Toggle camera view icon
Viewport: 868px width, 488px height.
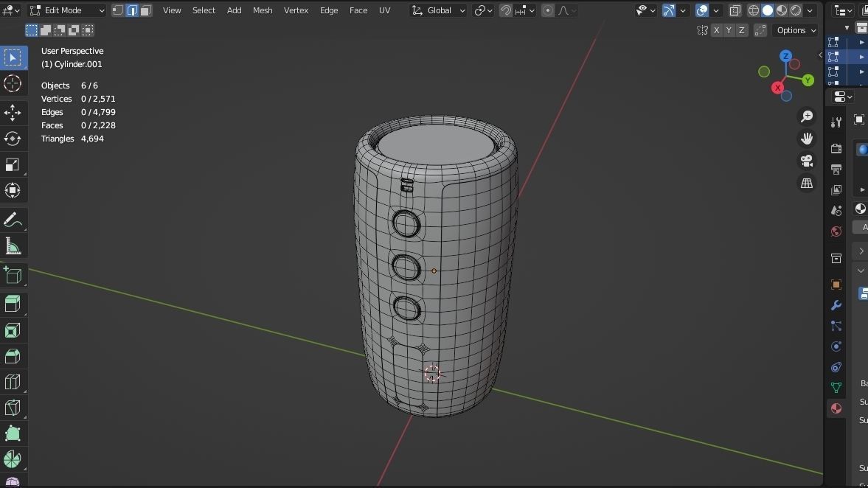[807, 161]
